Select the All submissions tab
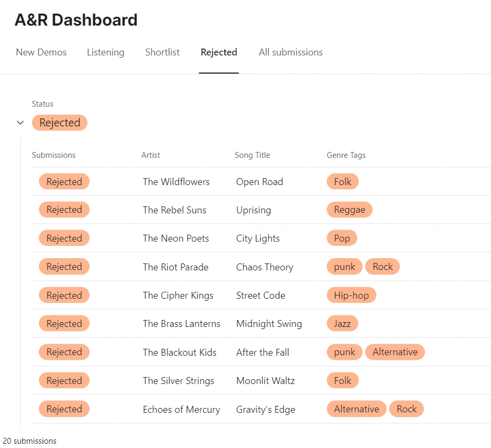The height and width of the screenshot is (448, 491). [291, 52]
